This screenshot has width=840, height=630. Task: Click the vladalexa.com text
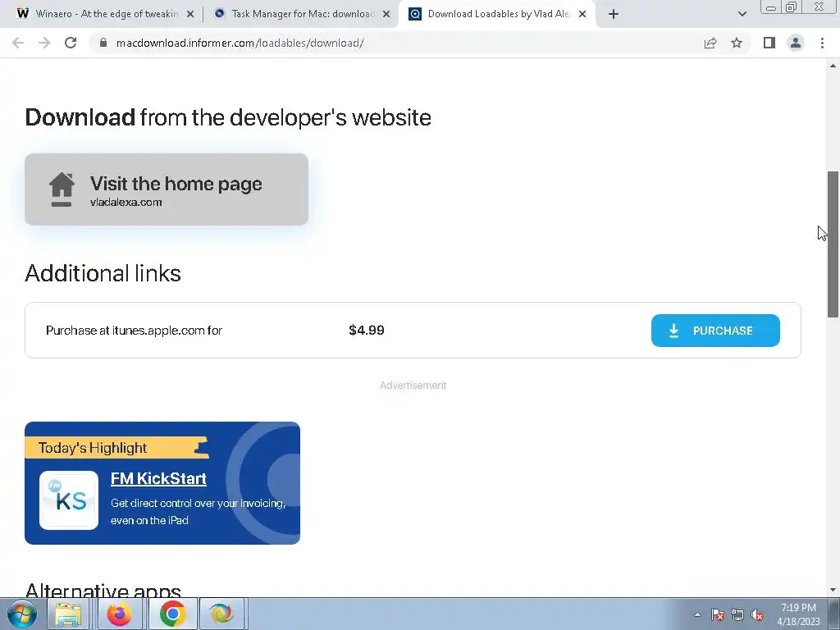click(x=126, y=203)
